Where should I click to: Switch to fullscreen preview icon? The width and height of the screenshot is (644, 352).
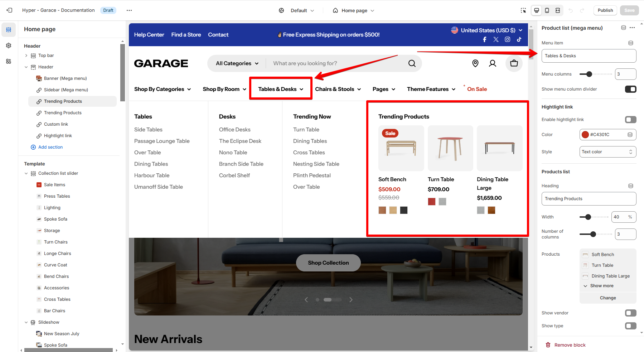[x=558, y=10]
